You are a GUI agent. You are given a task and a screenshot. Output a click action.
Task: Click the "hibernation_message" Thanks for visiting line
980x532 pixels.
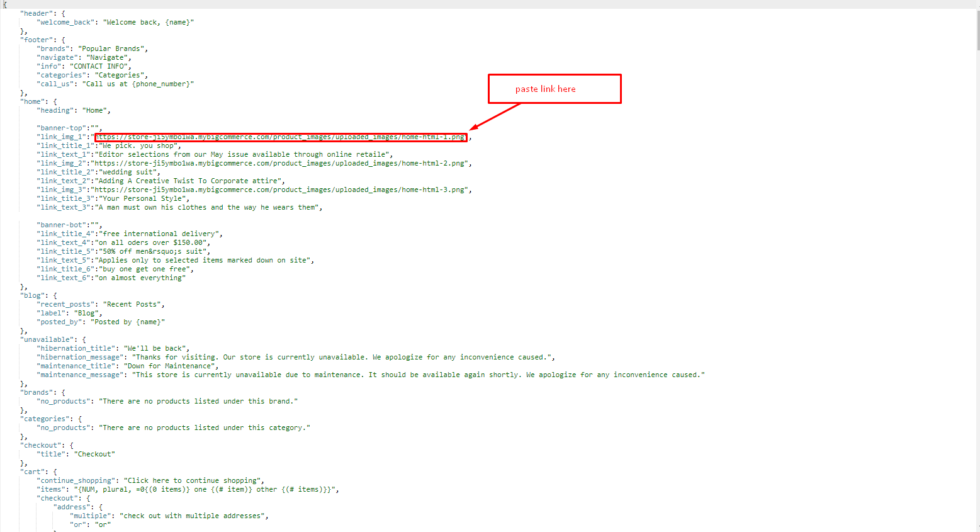coord(296,357)
